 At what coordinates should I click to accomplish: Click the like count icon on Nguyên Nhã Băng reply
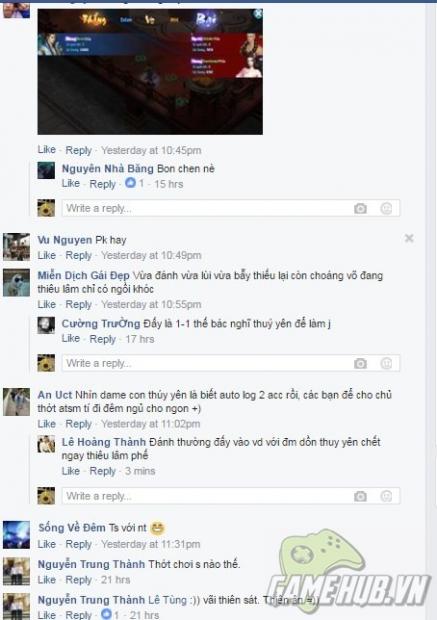(x=130, y=183)
